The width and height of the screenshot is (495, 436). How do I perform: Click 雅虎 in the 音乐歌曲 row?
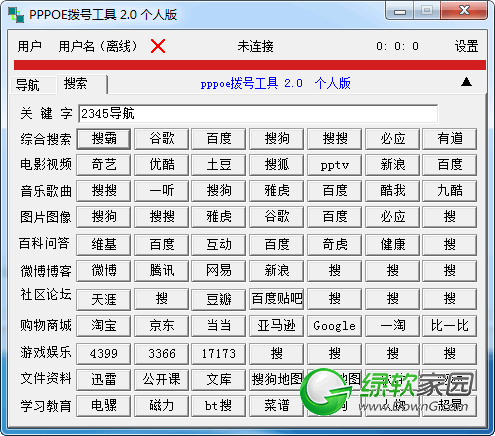click(x=277, y=191)
